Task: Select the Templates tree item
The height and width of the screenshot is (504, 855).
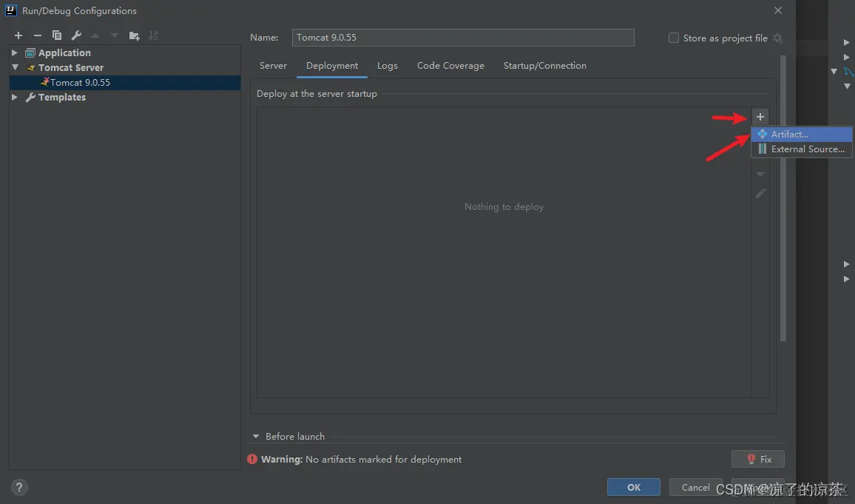Action: pos(61,97)
